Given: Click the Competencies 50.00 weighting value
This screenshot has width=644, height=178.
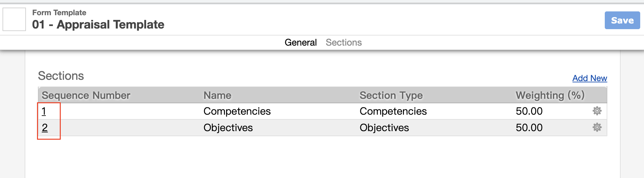Looking at the screenshot, I should pyautogui.click(x=529, y=111).
